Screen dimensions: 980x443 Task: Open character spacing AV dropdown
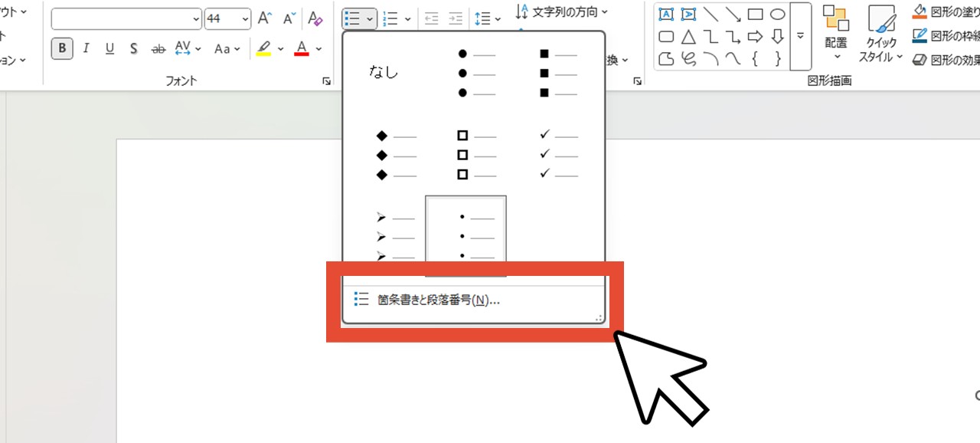click(x=188, y=48)
